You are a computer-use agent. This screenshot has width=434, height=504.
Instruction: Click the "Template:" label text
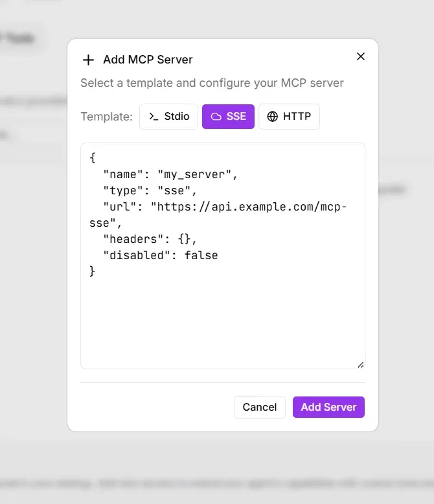click(x=106, y=117)
